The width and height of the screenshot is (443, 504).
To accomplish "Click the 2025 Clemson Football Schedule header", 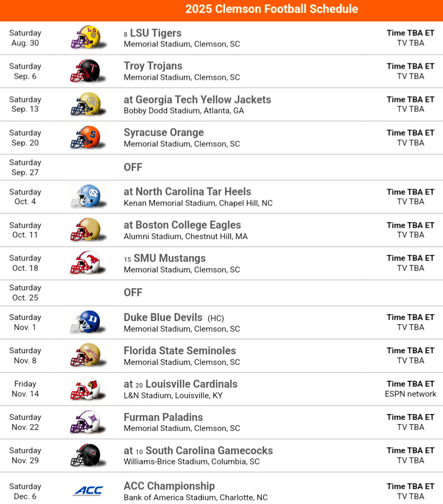I will [271, 9].
